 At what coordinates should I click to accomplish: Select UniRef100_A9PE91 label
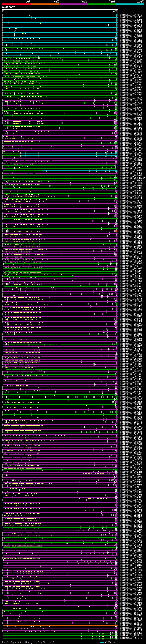point(131,45)
